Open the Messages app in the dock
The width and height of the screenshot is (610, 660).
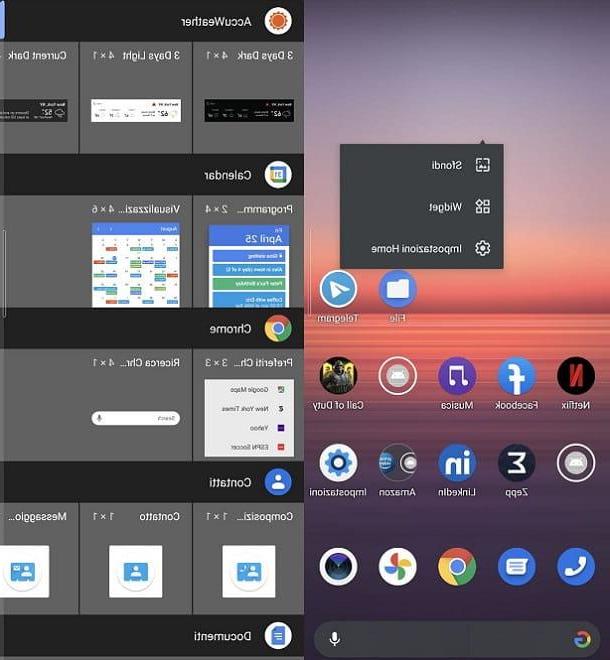517,567
